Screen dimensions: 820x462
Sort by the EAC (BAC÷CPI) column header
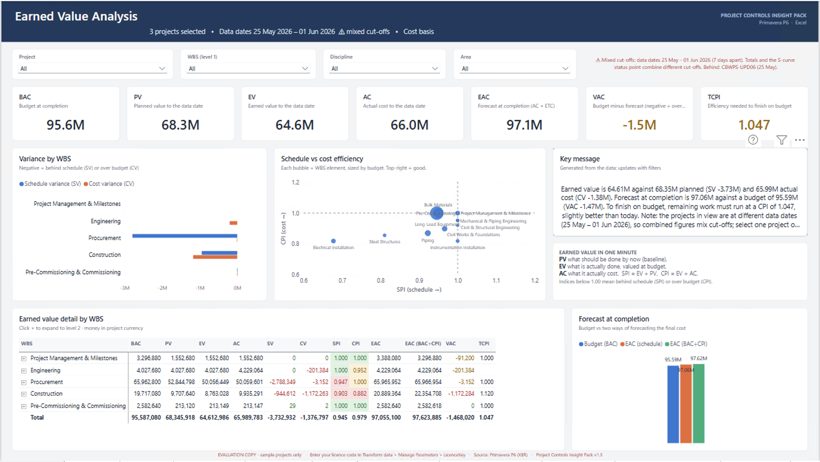coord(423,343)
